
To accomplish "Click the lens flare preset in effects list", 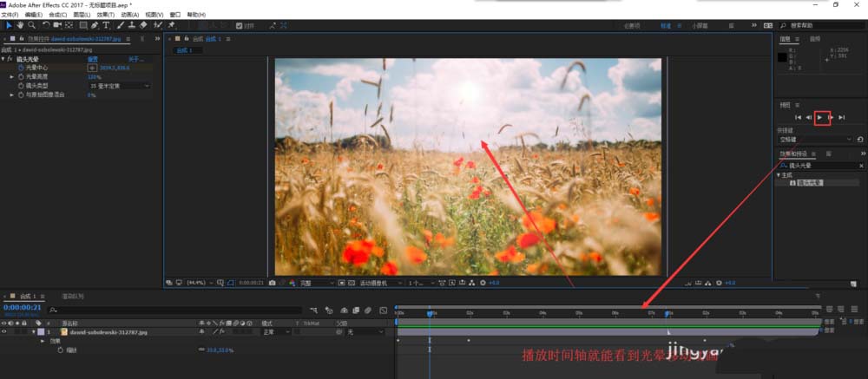I will [x=810, y=183].
